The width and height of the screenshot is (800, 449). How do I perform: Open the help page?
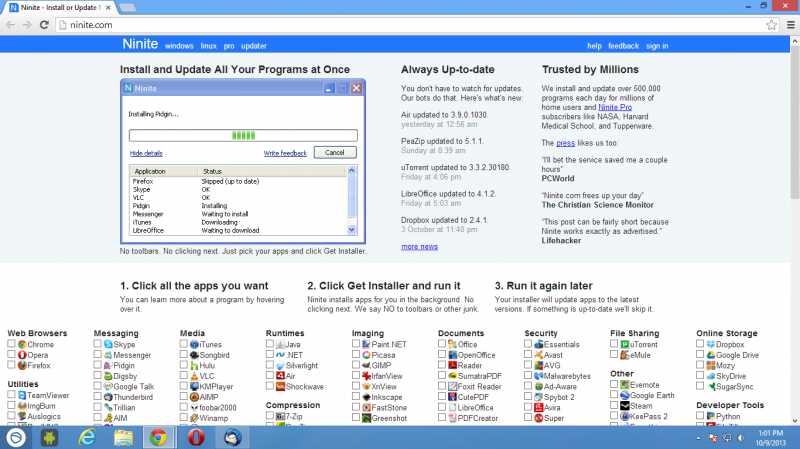(594, 46)
